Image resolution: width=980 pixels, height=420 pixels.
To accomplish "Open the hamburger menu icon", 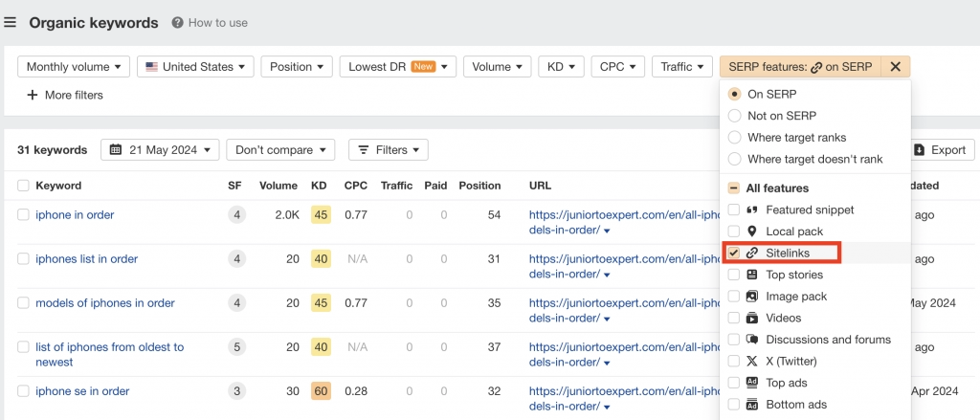I will tap(11, 22).
